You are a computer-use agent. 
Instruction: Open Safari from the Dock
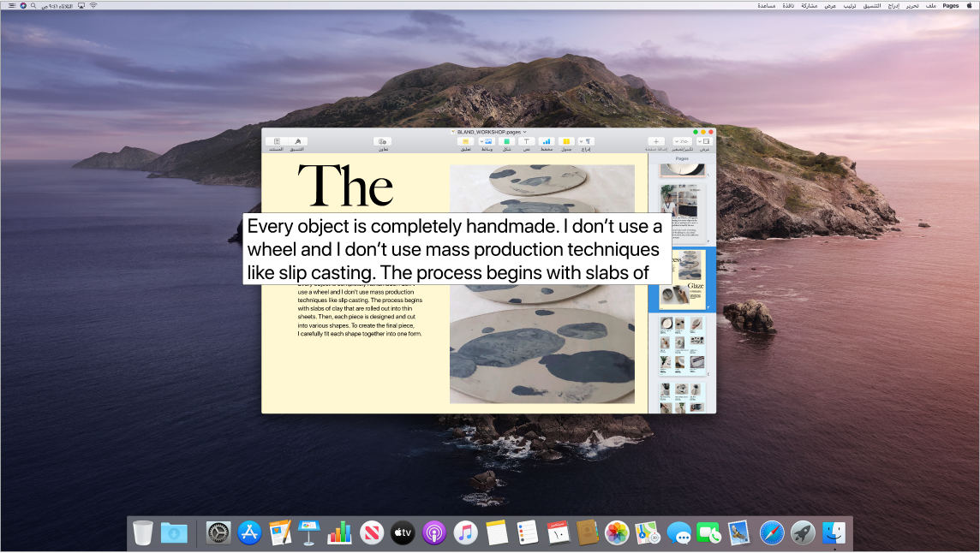[771, 532]
